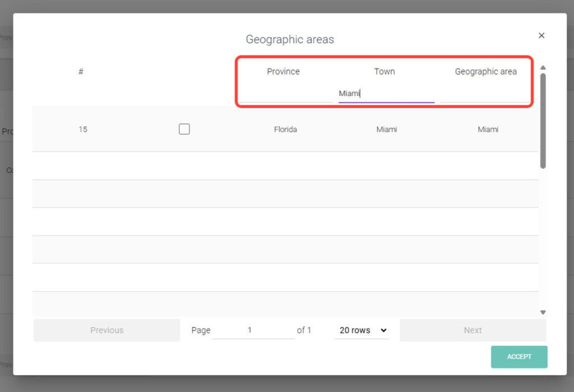Click the Previous page button
This screenshot has height=392, width=574.
107,330
